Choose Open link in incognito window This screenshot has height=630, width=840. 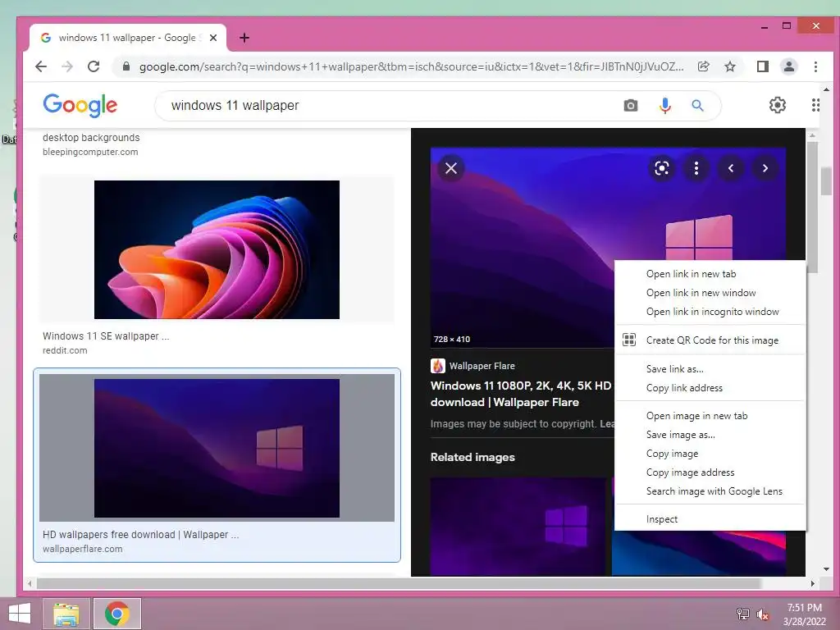pyautogui.click(x=710, y=312)
